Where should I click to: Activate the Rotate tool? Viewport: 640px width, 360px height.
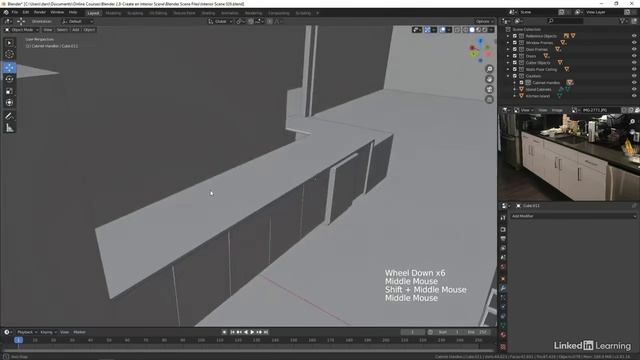tap(9, 79)
